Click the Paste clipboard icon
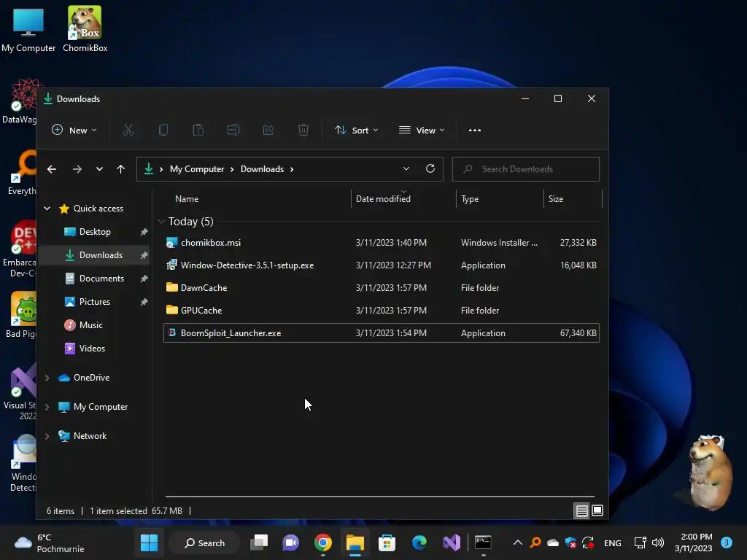747x560 pixels. [198, 130]
